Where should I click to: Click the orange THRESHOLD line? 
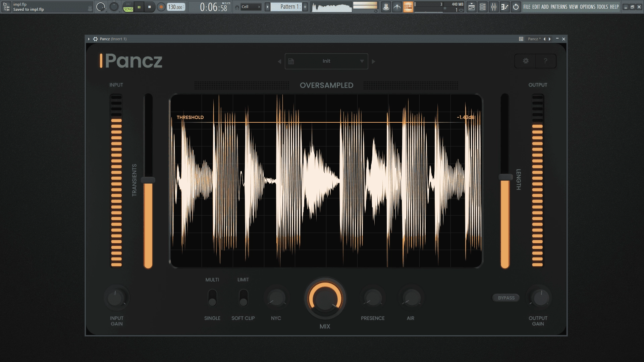coord(325,122)
